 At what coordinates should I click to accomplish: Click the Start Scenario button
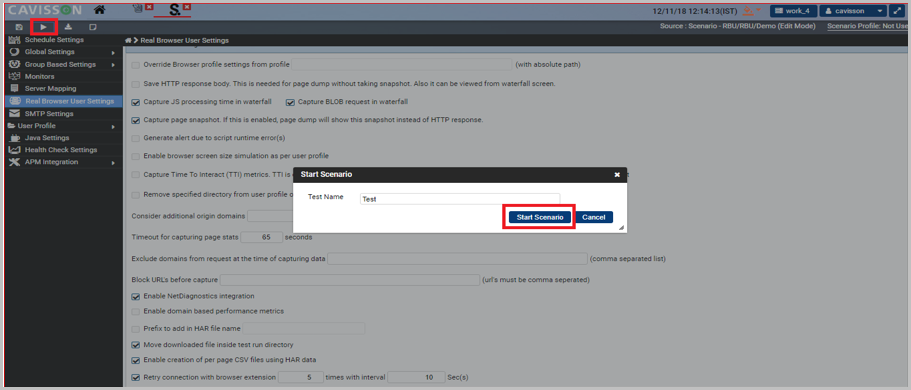pyautogui.click(x=540, y=217)
